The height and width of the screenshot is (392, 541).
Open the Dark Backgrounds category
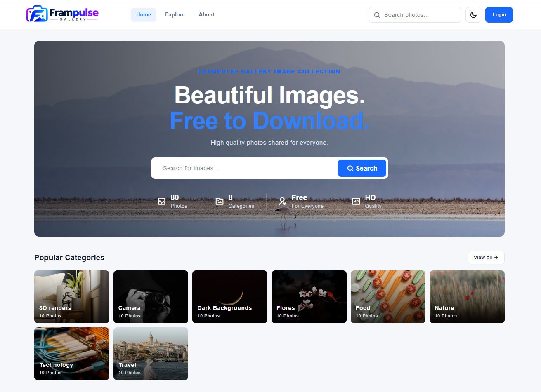pos(230,297)
